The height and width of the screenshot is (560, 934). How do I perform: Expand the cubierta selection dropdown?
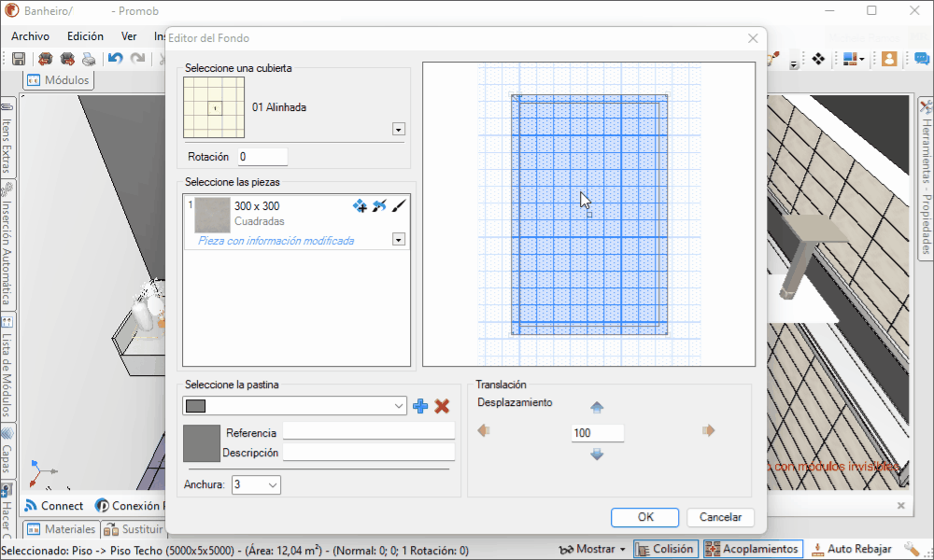click(399, 129)
